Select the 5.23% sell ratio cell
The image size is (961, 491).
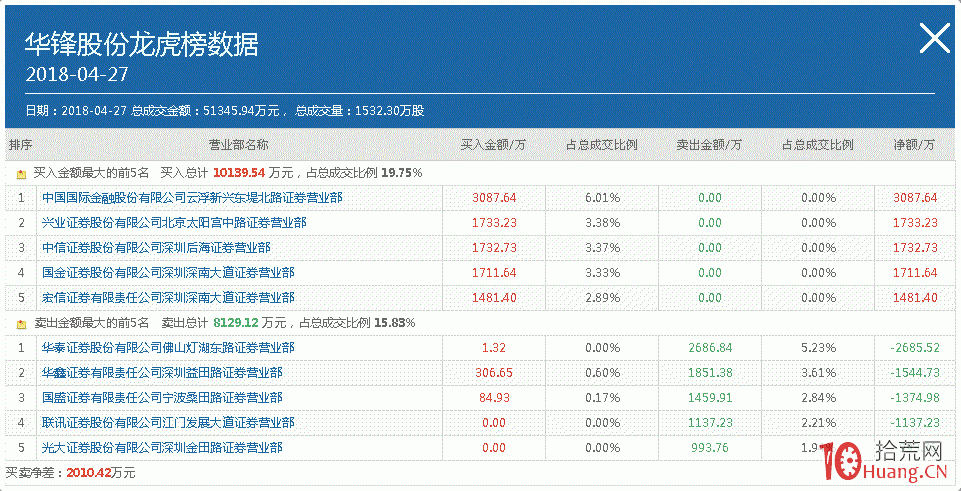818,348
